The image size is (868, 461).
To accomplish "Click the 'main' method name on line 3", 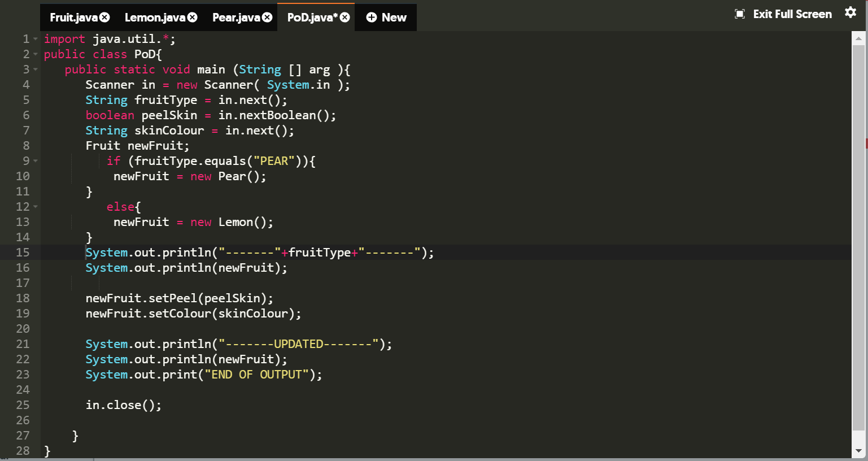I will coord(211,69).
